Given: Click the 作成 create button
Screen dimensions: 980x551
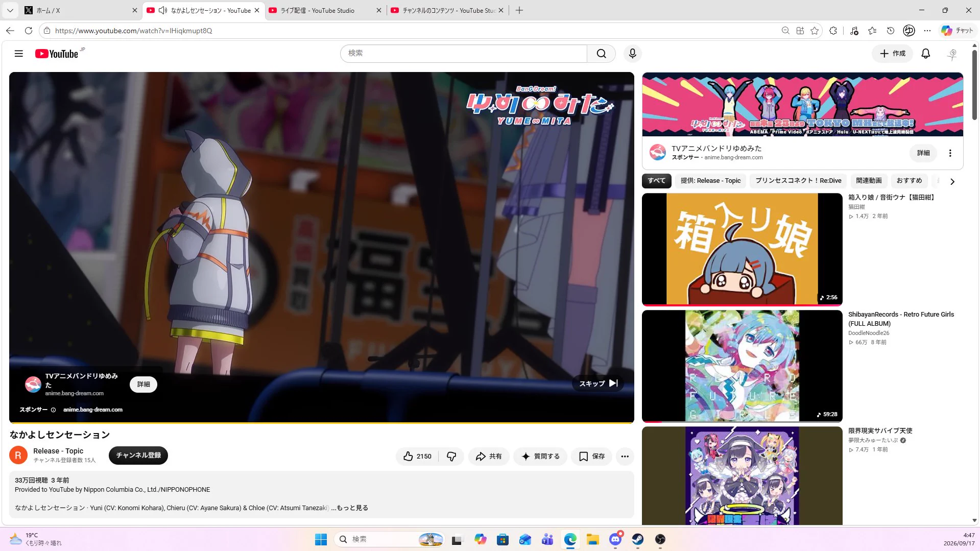Looking at the screenshot, I should click(x=892, y=54).
